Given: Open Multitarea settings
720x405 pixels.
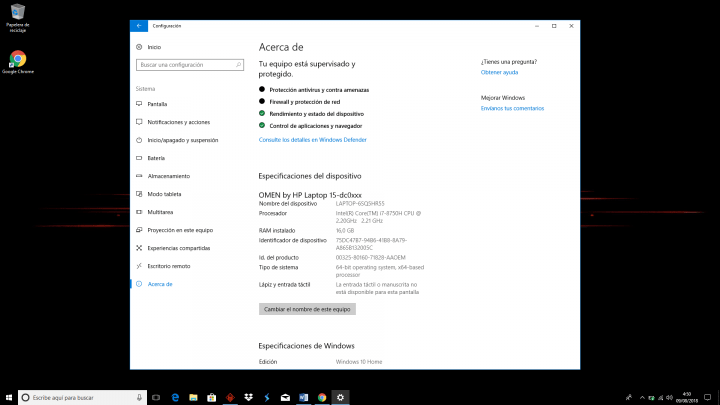Looking at the screenshot, I should click(155, 212).
